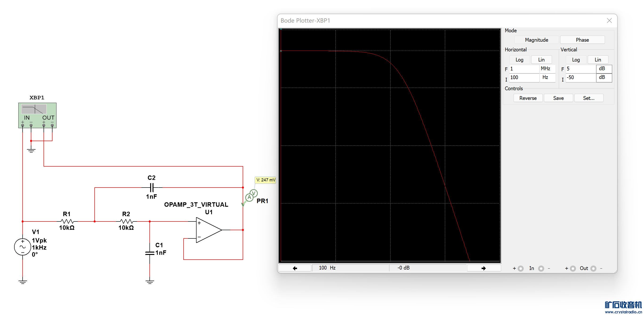Set horizontal axis to Log scale
This screenshot has width=644, height=315.
click(x=519, y=60)
